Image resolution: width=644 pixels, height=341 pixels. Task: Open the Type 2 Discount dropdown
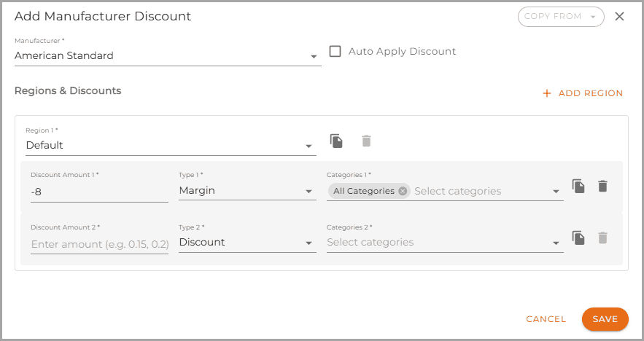248,243
